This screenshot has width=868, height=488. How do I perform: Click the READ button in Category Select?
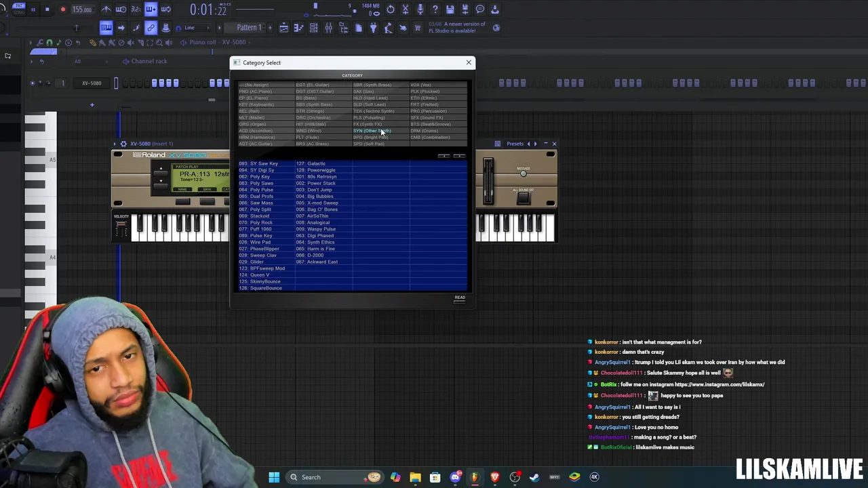(x=460, y=298)
